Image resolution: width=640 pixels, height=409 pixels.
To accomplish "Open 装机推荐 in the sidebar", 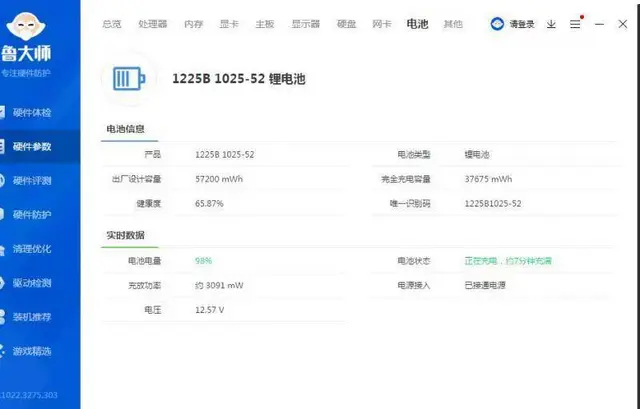I will point(32,317).
